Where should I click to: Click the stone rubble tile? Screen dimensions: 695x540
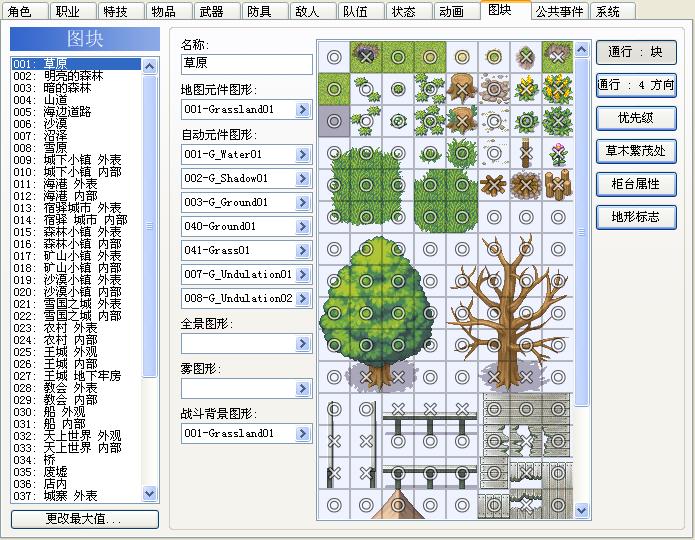(494, 89)
